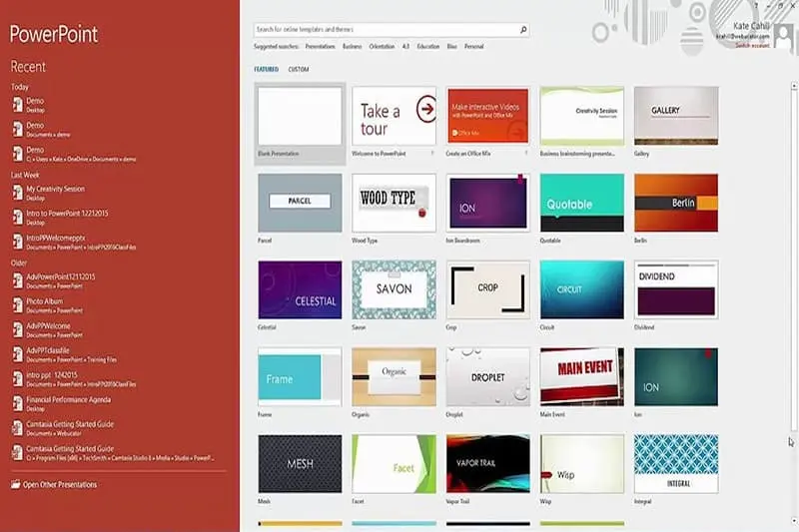Screen dimensions: 799x532
Task: Pin the Welcome to PowerPoint template
Action: pos(432,155)
